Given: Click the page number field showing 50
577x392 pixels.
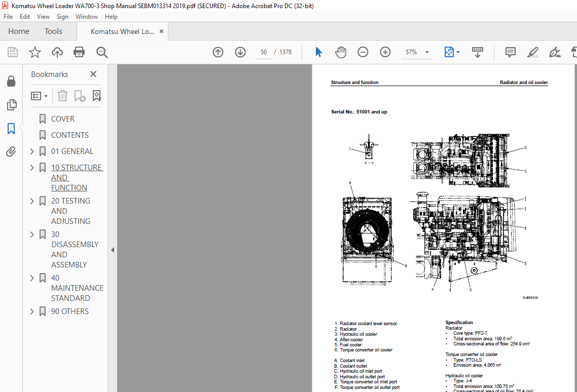Looking at the screenshot, I should click(x=264, y=52).
